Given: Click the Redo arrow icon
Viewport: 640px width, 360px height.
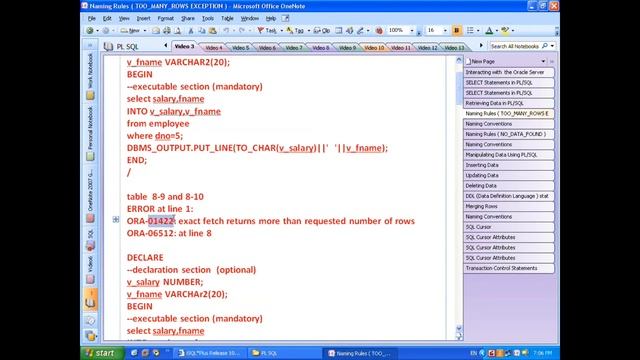Looking at the screenshot, I should click(242, 31).
